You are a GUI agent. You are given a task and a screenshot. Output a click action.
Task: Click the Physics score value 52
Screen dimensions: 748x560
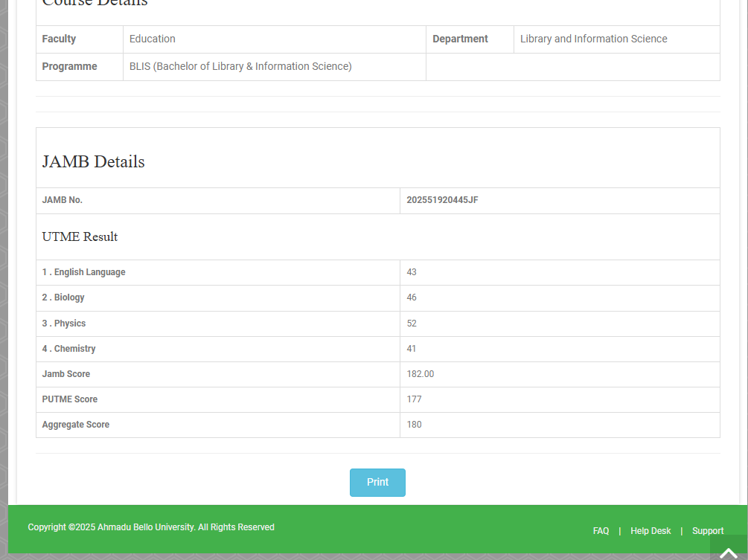[412, 324]
